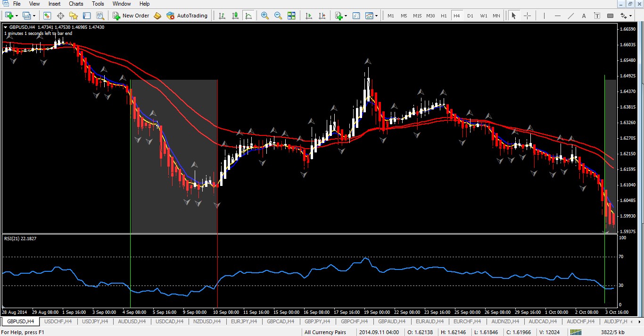644x336 pixels.
Task: Expand the Profiles dropdown arrow
Action: coord(34,16)
